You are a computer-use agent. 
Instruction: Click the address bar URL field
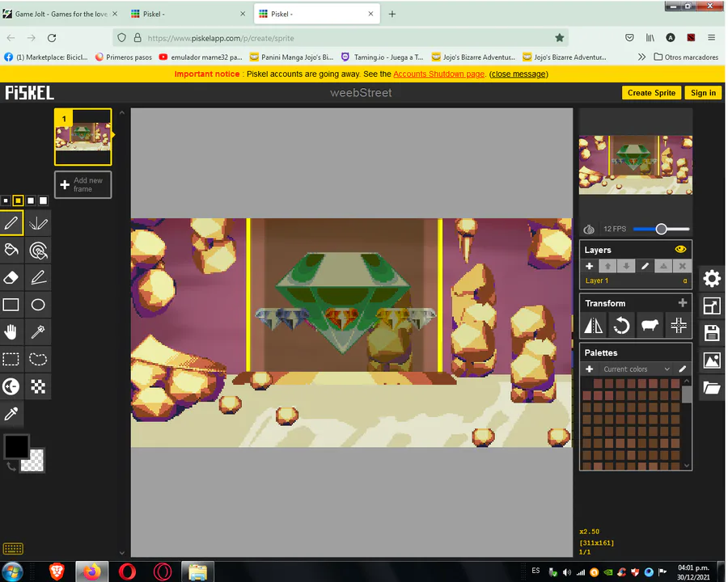point(341,38)
